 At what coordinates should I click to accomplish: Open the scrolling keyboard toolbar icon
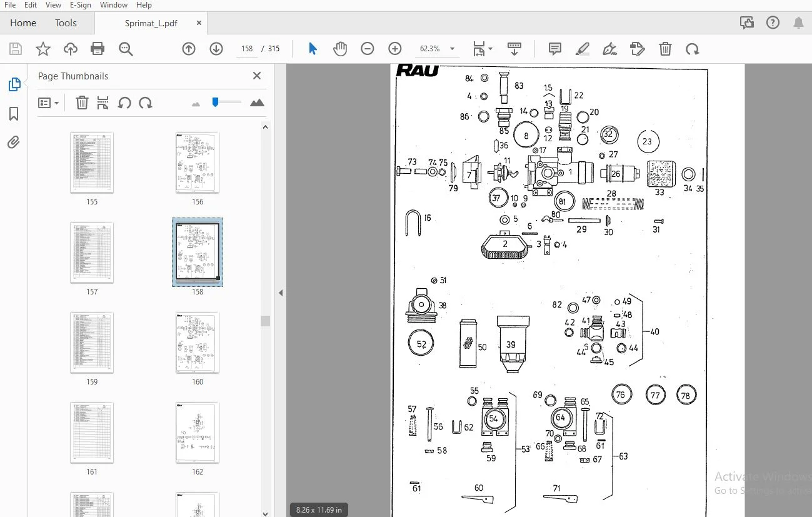[514, 49]
